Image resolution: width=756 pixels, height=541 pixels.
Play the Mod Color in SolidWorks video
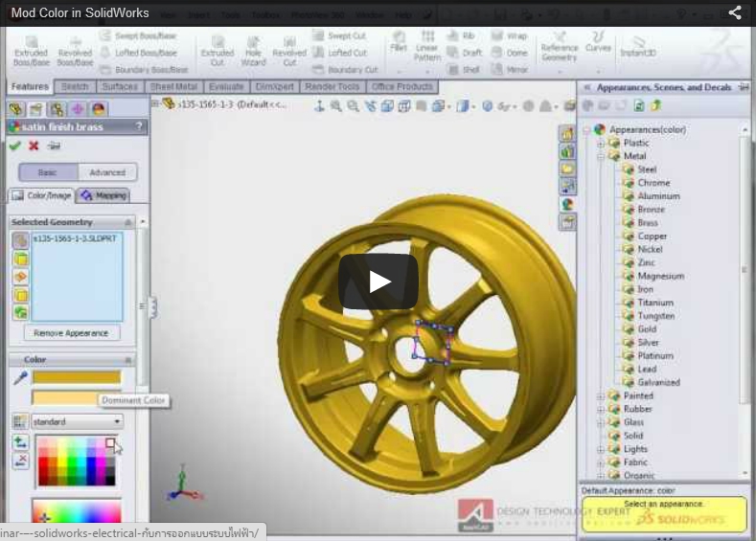click(378, 282)
